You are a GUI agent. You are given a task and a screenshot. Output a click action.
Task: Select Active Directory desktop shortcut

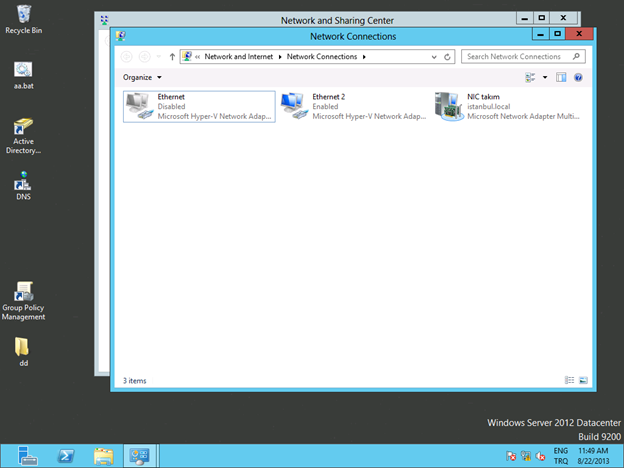click(x=23, y=136)
